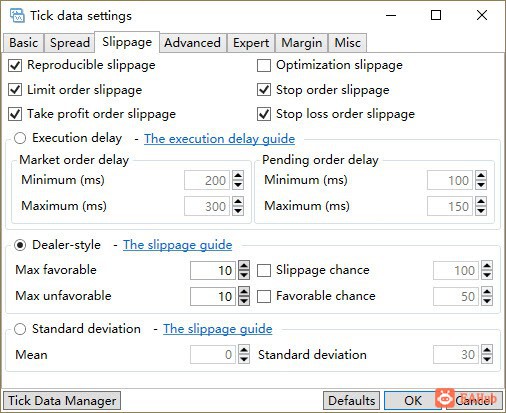The height and width of the screenshot is (413, 506).
Task: Decrease Pending order Maximum delay spinner
Action: (481, 210)
